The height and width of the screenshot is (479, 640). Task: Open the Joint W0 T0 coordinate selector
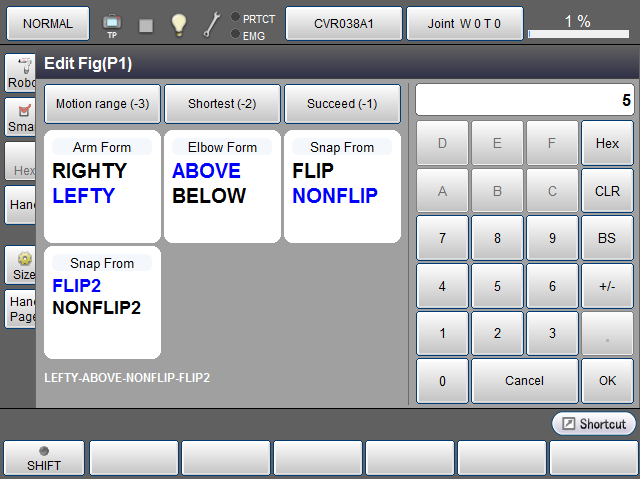pos(465,23)
